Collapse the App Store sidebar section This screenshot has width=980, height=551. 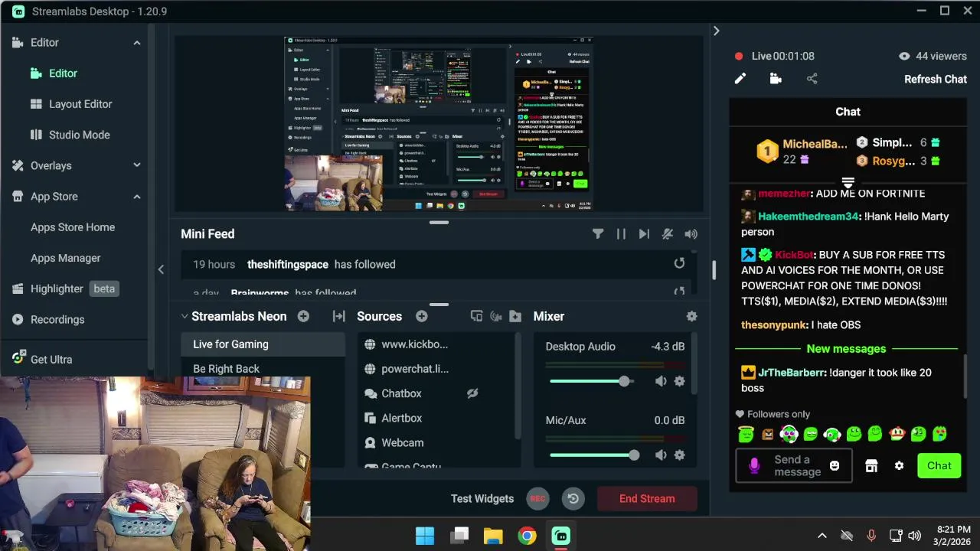click(137, 197)
